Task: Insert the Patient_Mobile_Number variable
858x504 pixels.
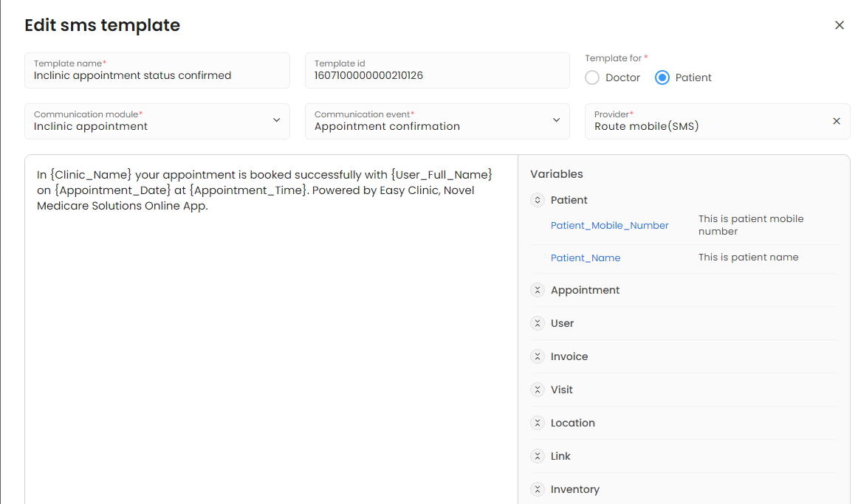Action: click(x=609, y=225)
